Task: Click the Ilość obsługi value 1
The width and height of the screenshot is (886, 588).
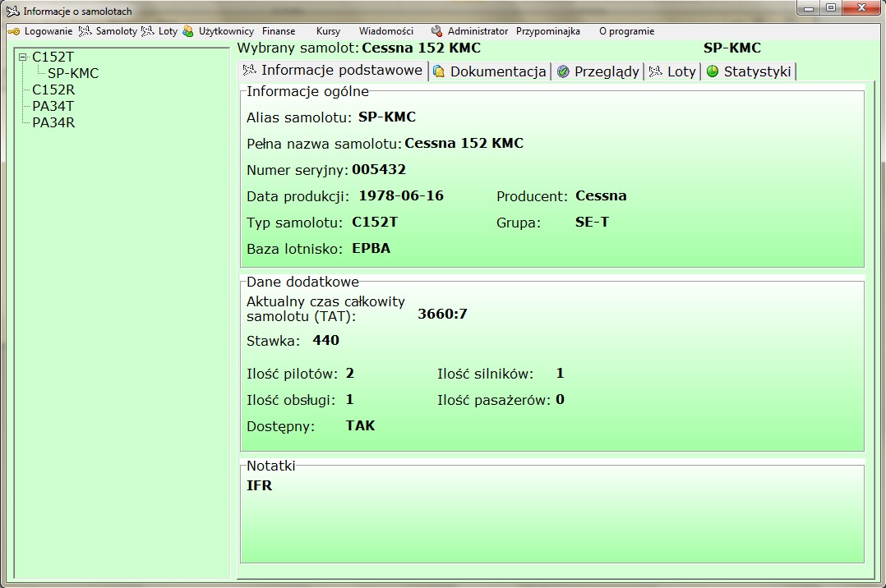Action: point(350,400)
